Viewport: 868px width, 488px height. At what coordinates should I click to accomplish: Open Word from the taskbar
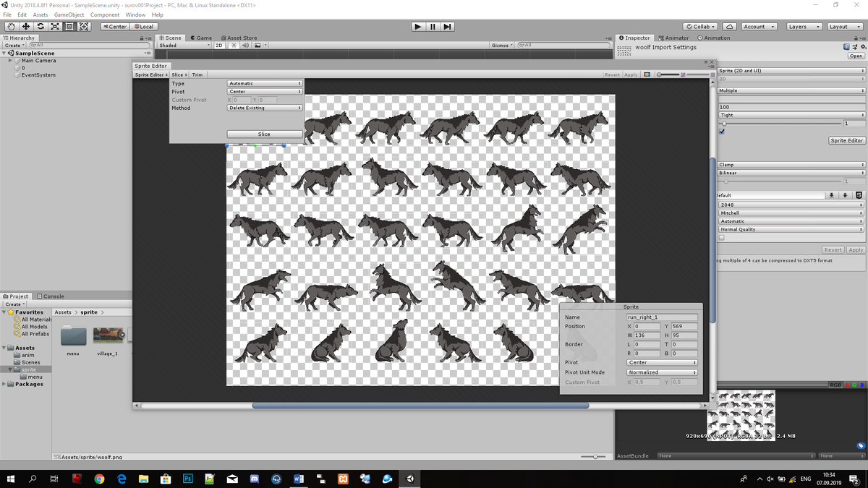pyautogui.click(x=299, y=479)
